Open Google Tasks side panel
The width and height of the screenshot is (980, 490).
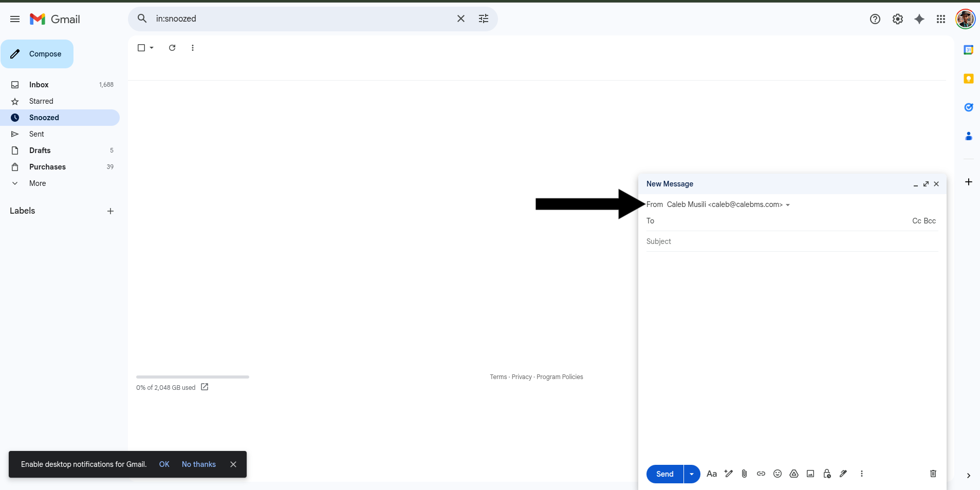pos(969,107)
